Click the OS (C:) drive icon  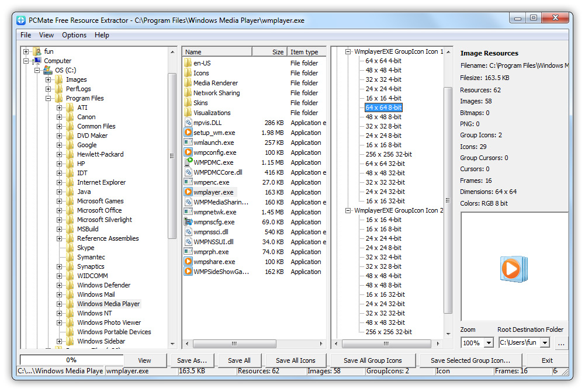pyautogui.click(x=48, y=70)
